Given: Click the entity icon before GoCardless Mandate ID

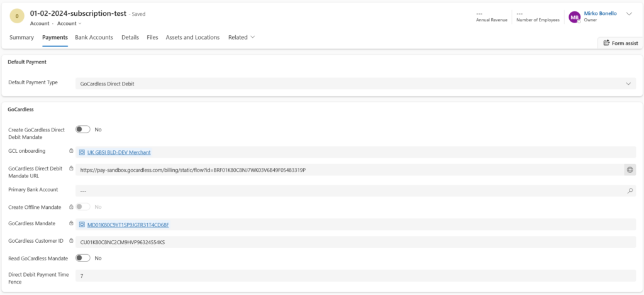Looking at the screenshot, I should point(82,225).
